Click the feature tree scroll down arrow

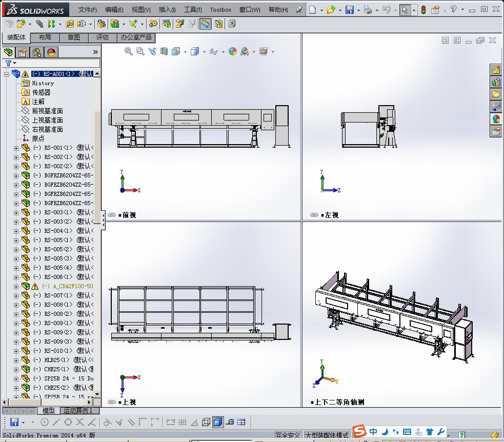click(97, 394)
